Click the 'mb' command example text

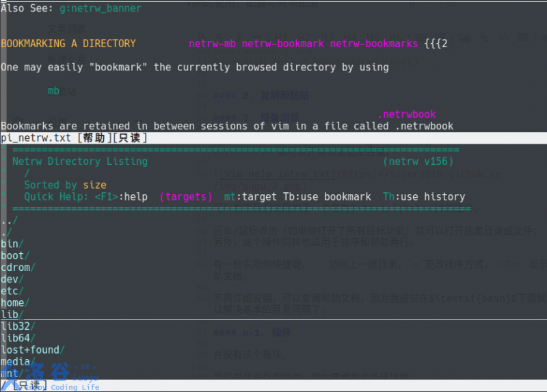tap(53, 90)
